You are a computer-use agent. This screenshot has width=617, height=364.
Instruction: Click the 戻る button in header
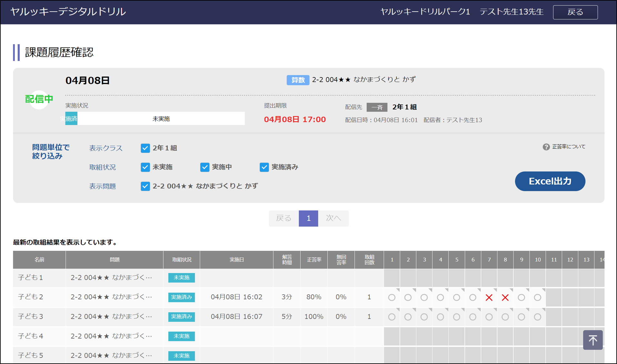[x=575, y=12]
